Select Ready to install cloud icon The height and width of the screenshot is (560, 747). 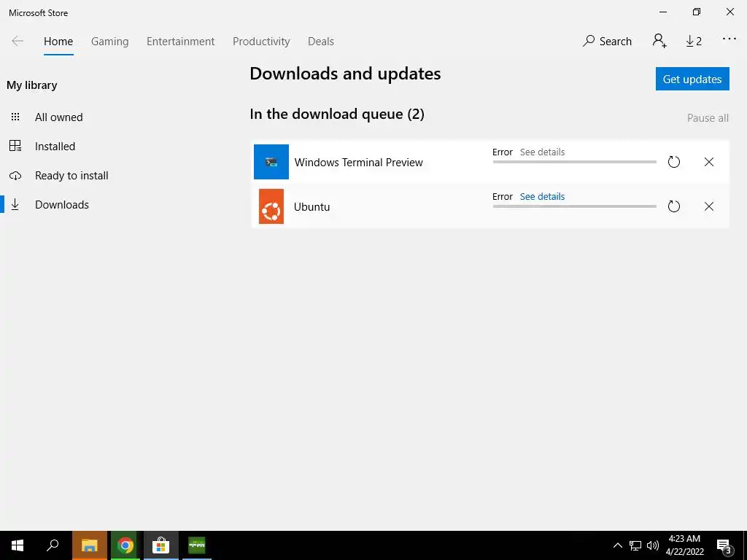click(x=15, y=176)
